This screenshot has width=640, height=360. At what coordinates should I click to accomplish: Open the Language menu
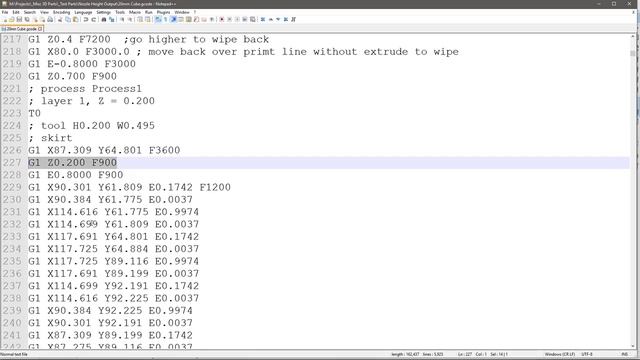coord(83,12)
